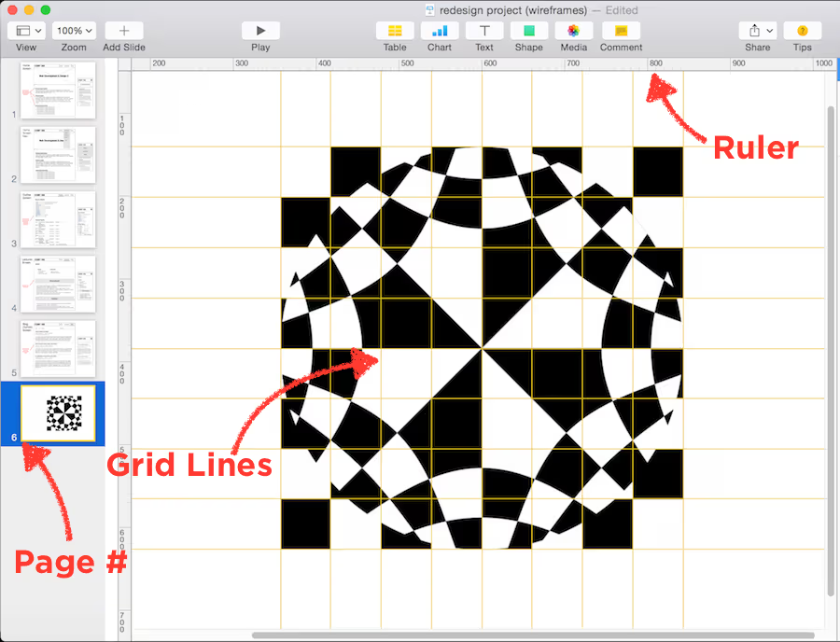Screen dimensions: 840x642
Task: Open the Chart insertion tool
Action: coord(440,31)
